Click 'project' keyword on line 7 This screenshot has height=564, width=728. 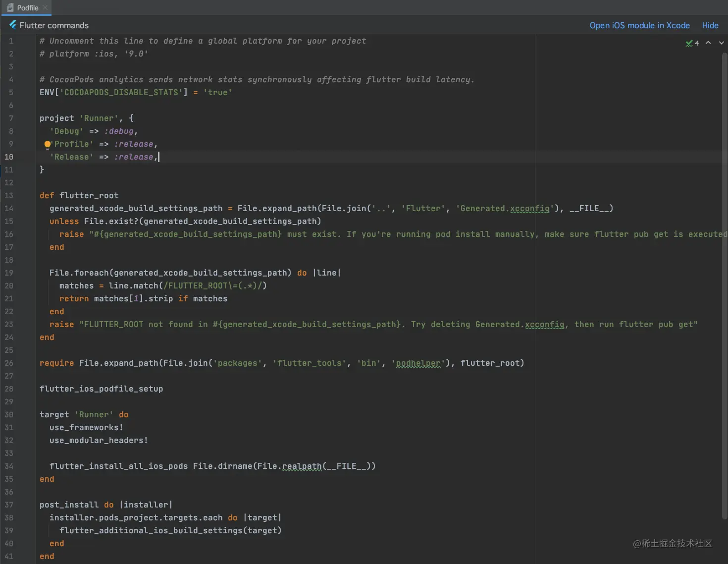56,118
